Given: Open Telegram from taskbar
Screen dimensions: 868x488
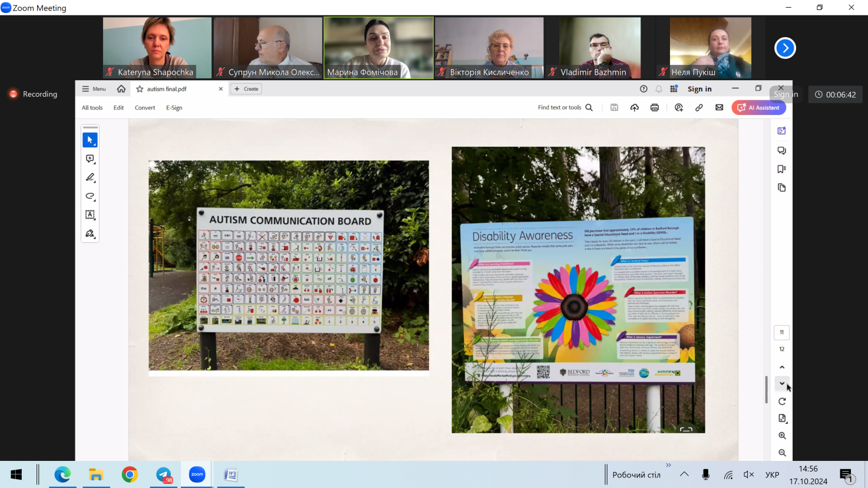Looking at the screenshot, I should [x=164, y=474].
